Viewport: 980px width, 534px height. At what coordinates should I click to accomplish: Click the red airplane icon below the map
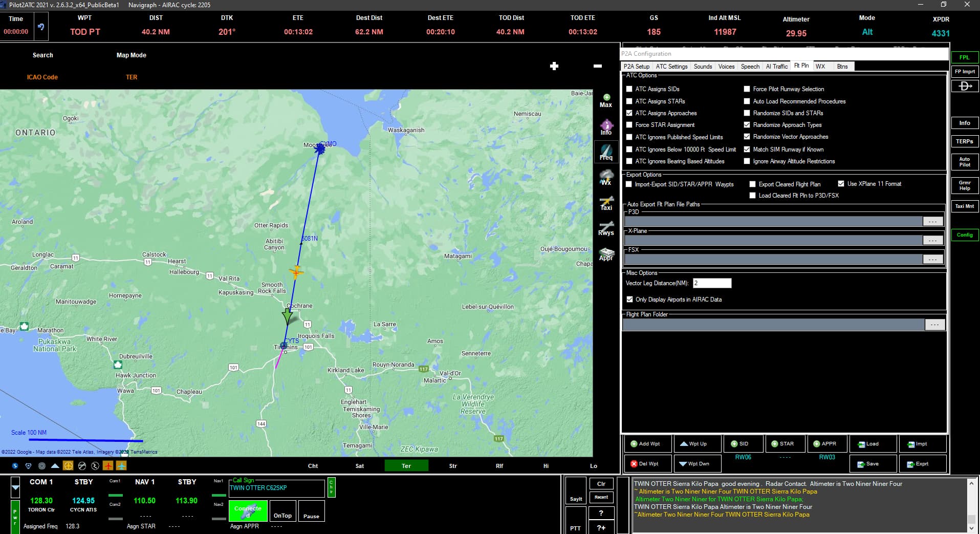107,466
